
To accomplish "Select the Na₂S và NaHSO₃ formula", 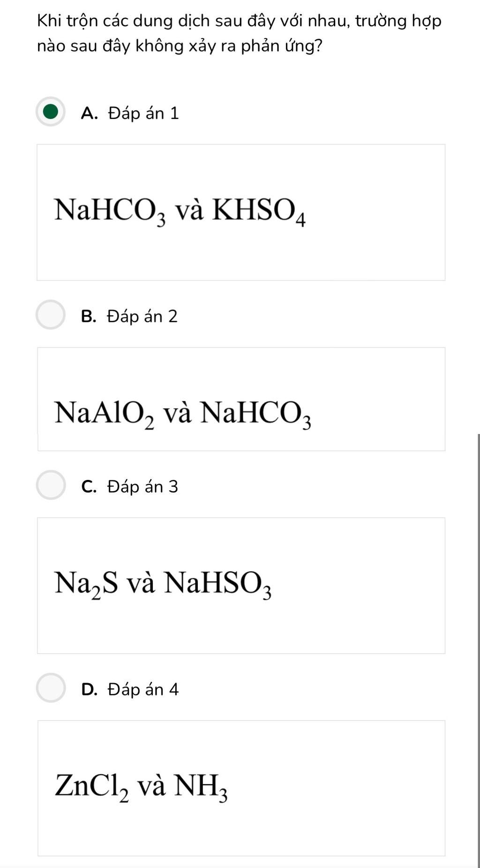I will click(163, 584).
